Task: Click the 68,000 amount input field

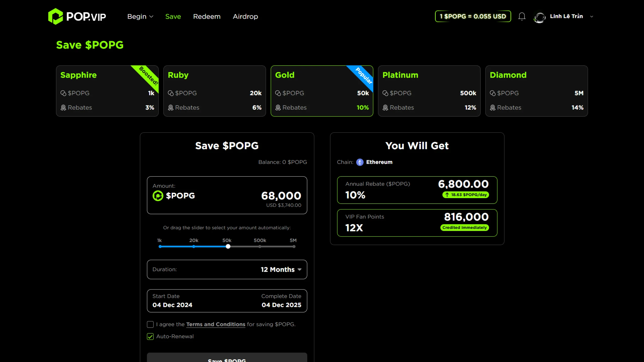Action: [x=281, y=196]
